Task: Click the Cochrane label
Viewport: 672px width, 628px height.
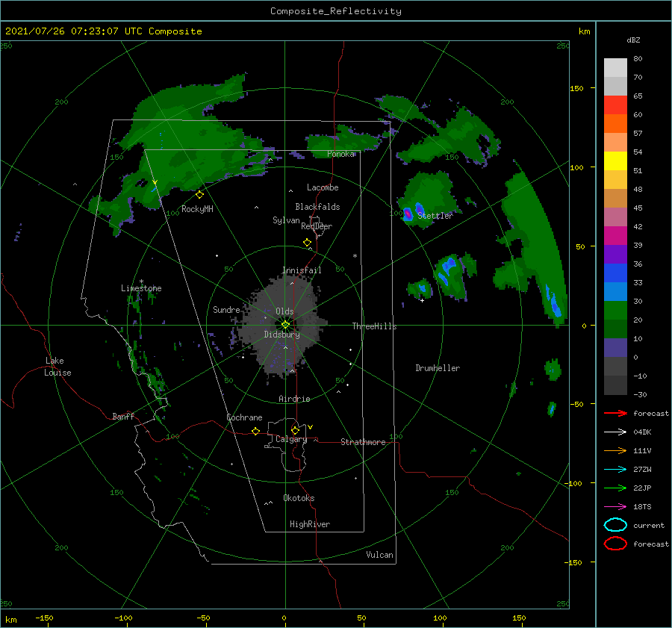Action: (244, 417)
